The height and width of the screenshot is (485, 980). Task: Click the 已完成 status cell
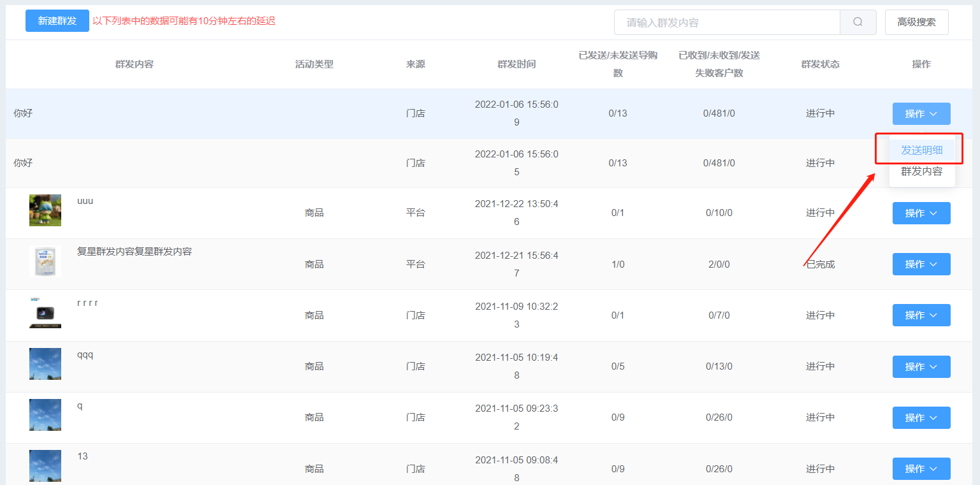click(821, 264)
